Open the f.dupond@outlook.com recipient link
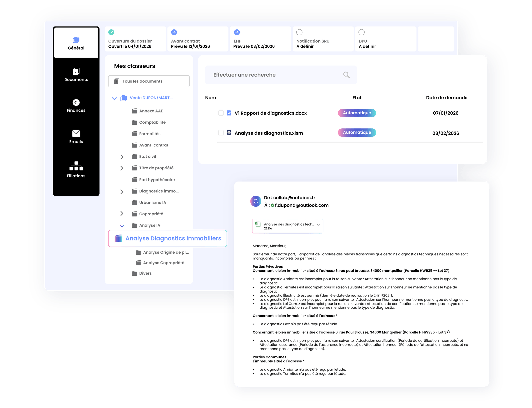 301,205
